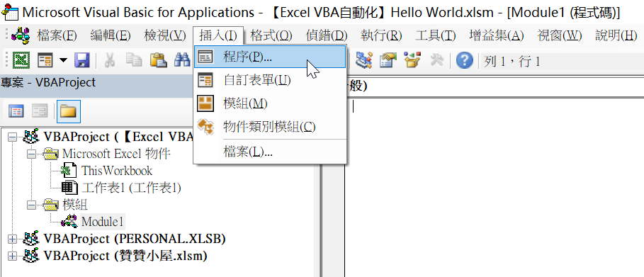Collapse the Hello World VBAProject node
The height and width of the screenshot is (277, 644).
click(13, 137)
